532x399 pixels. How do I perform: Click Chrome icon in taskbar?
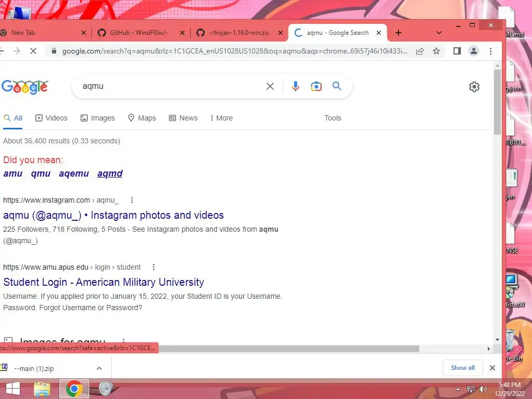[74, 389]
